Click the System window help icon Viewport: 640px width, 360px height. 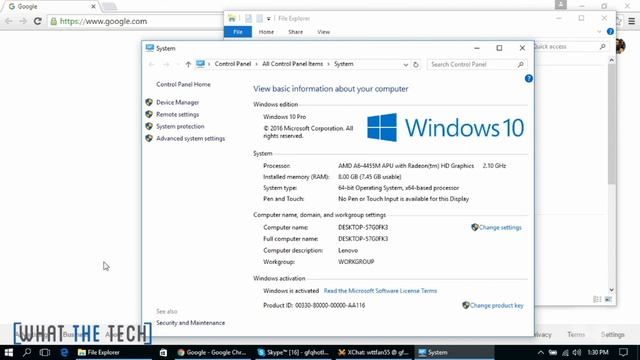529,79
